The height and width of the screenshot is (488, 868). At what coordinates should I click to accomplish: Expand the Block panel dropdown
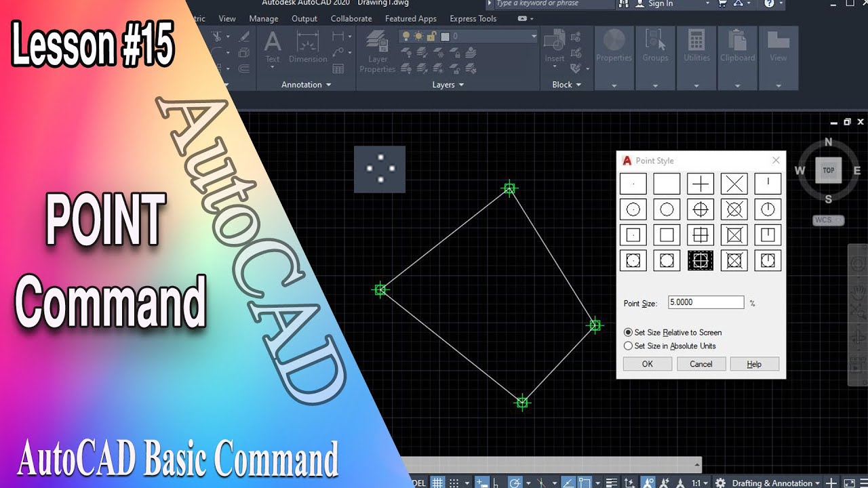[x=567, y=85]
